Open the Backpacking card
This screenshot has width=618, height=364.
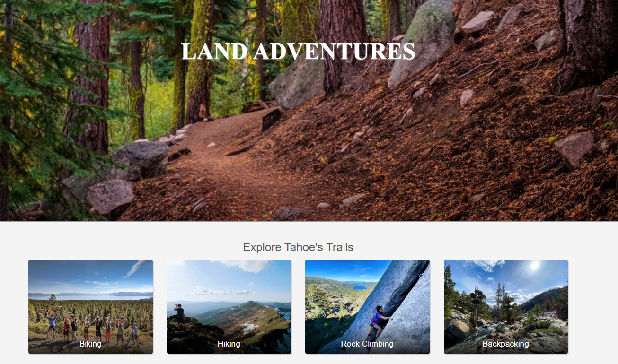pyautogui.click(x=506, y=307)
